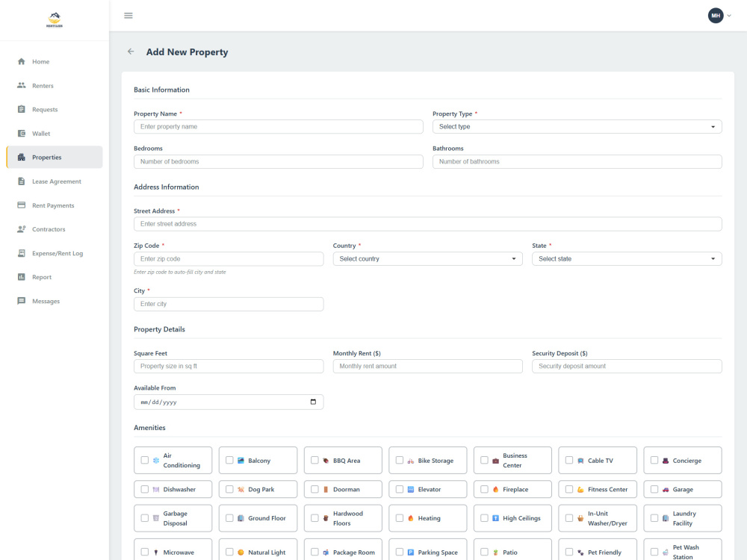Image resolution: width=747 pixels, height=560 pixels.
Task: Open Rent Payments in the sidebar
Action: coord(55,205)
